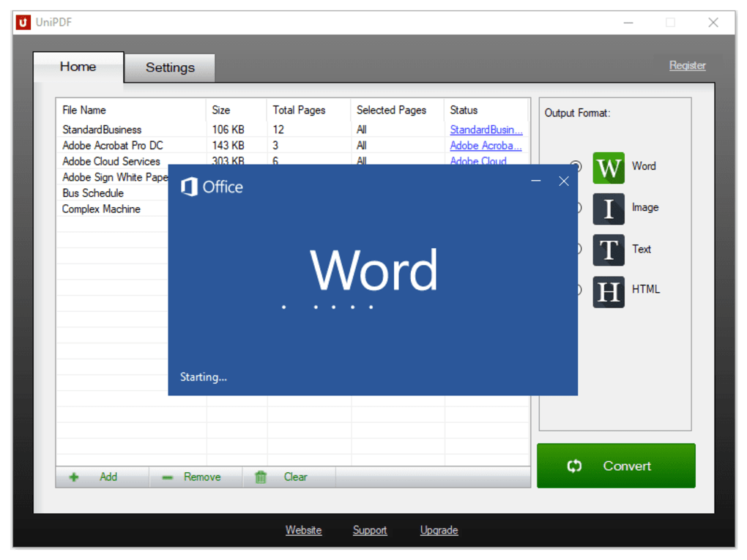Click the Image output format icon
Screen dimensions: 747x560
click(608, 209)
